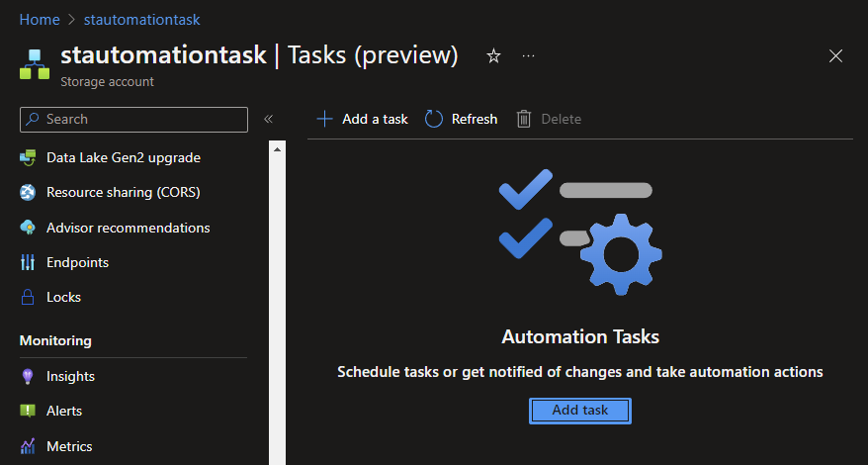Click the Advisor recommendations cloud icon
The height and width of the screenshot is (465, 868).
point(28,228)
